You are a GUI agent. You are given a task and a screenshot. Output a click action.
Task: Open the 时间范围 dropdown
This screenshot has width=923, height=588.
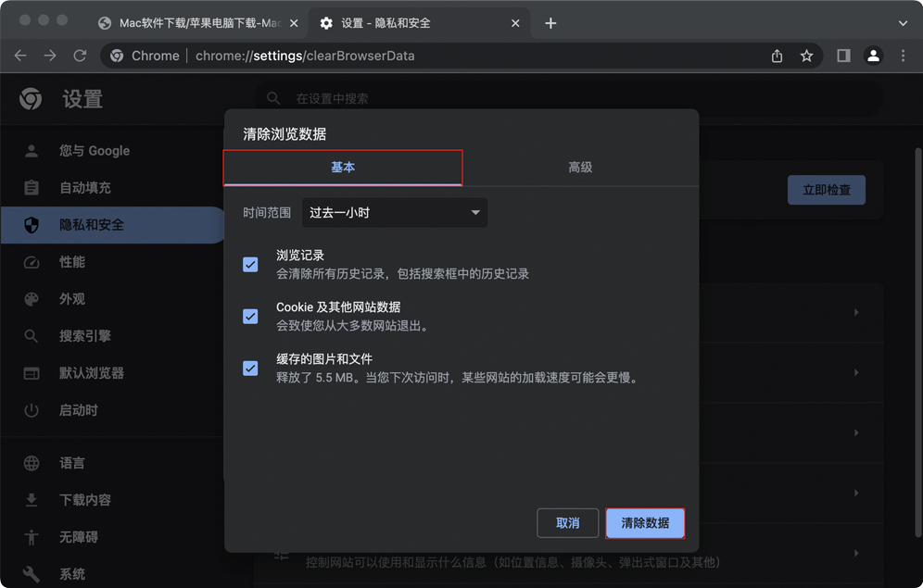pyautogui.click(x=394, y=212)
